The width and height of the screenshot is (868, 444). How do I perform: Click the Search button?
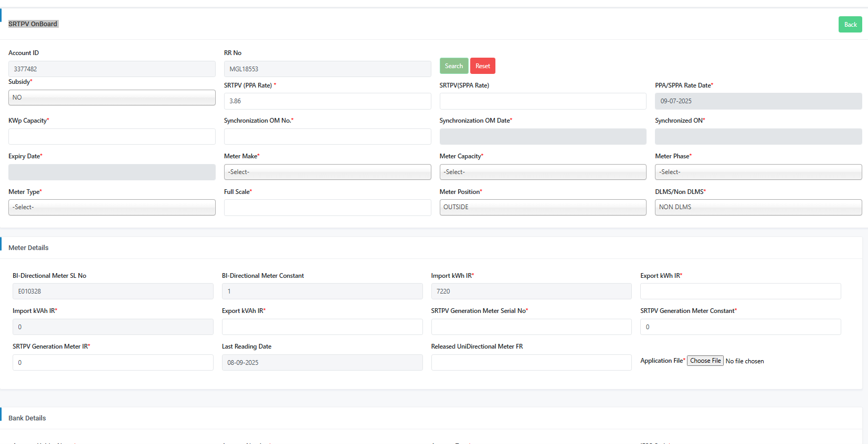(x=453, y=66)
